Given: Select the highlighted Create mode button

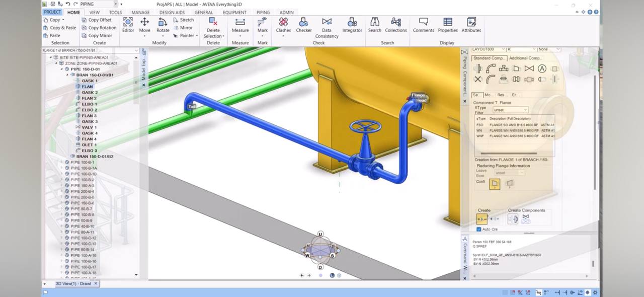Looking at the screenshot, I should coord(482,219).
